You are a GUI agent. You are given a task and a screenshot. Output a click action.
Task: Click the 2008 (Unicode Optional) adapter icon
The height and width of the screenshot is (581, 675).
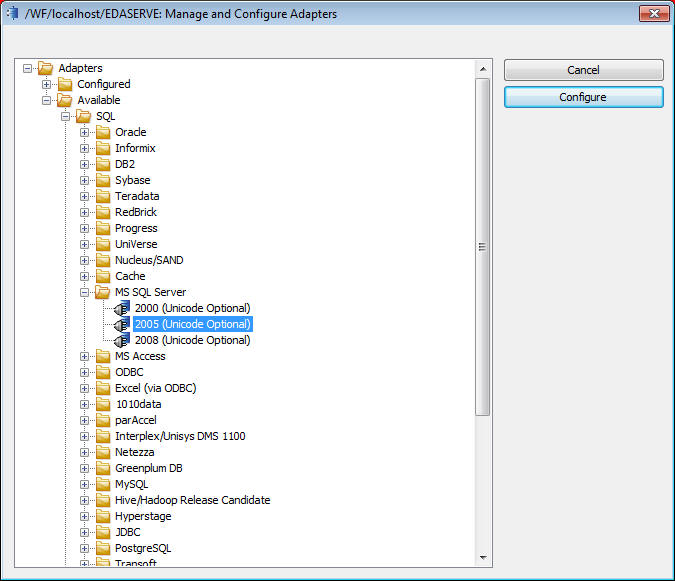click(x=122, y=340)
